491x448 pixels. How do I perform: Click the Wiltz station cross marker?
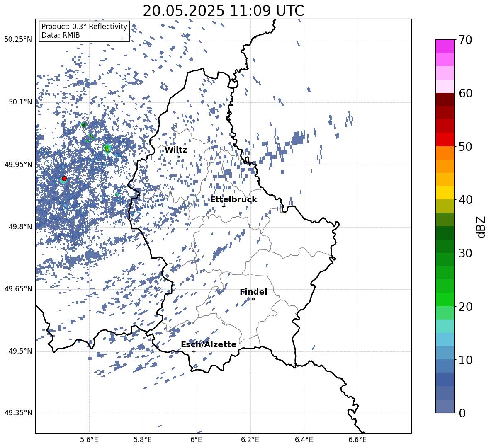point(178,157)
